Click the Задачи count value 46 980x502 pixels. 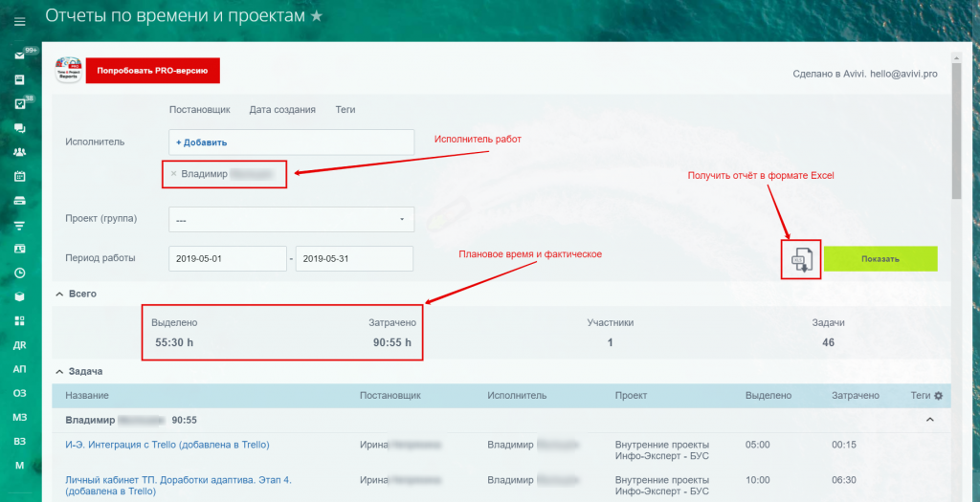click(828, 342)
